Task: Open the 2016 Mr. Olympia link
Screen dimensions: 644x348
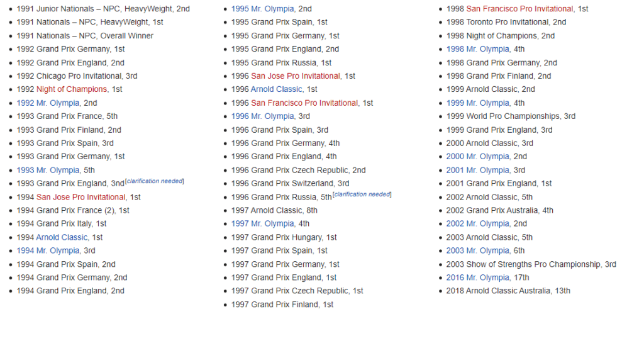Action: pos(478,278)
